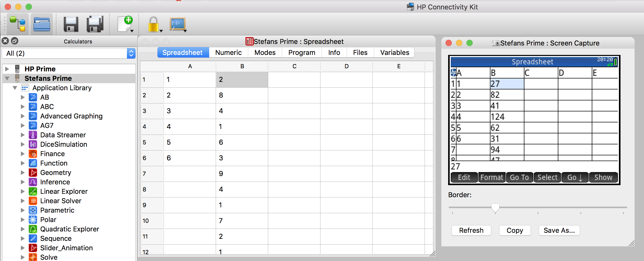This screenshot has width=644, height=261.
Task: Click the Refresh button in Screen Capture
Action: [x=471, y=230]
